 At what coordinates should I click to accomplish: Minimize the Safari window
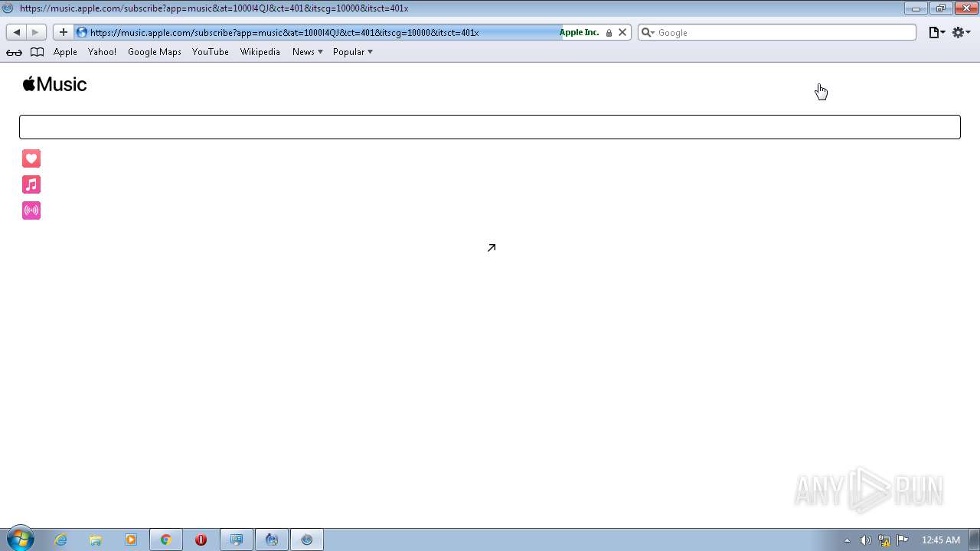915,8
